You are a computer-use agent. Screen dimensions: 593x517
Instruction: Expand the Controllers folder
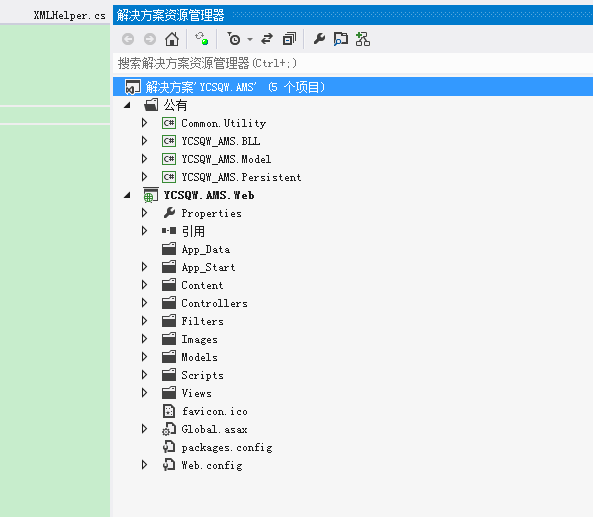[144, 303]
